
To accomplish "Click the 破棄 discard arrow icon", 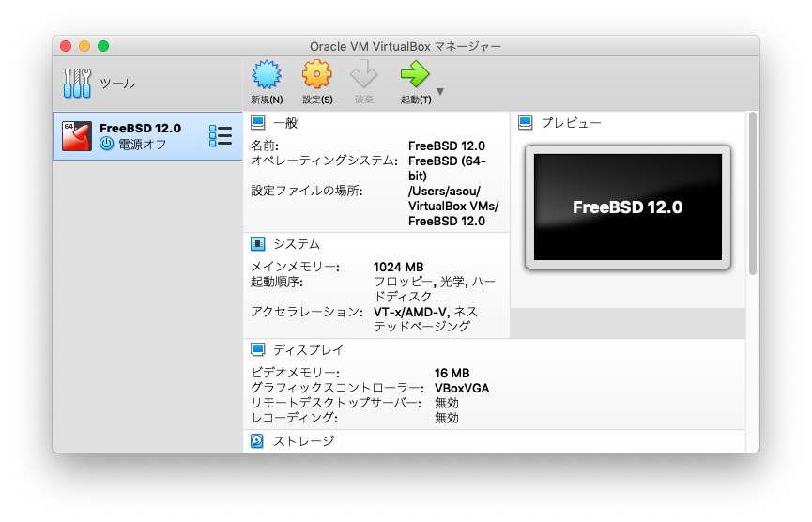I will (364, 75).
